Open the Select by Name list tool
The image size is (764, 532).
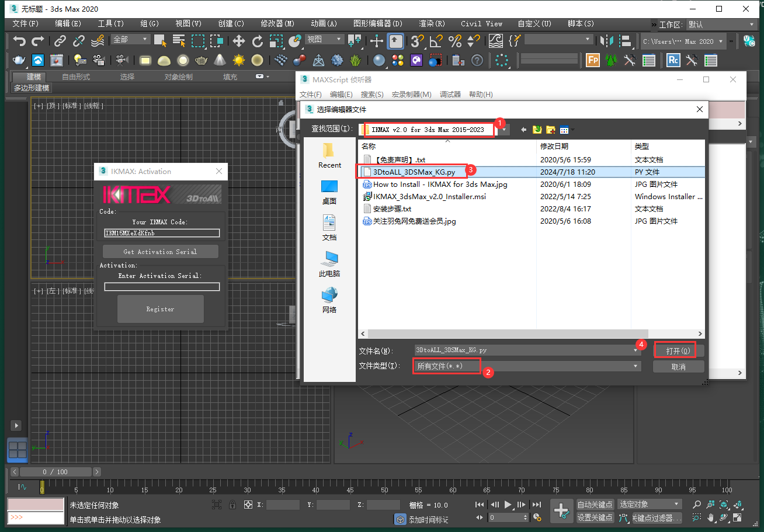[x=179, y=41]
